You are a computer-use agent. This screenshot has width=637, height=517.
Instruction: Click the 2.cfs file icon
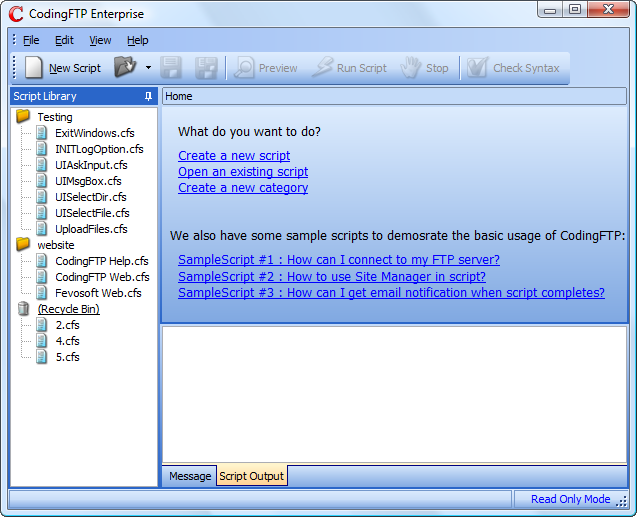[41, 324]
